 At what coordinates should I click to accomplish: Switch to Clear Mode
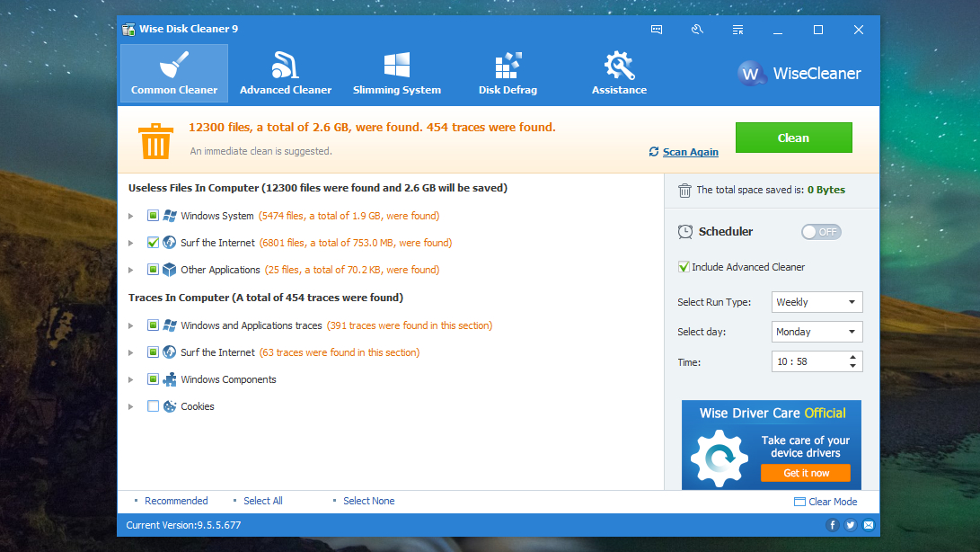click(833, 502)
